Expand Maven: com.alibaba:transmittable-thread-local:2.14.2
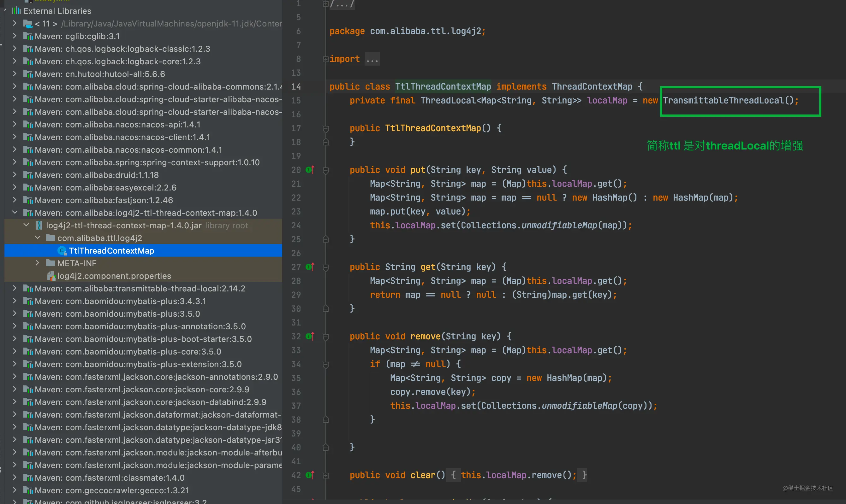Image resolution: width=846 pixels, height=504 pixels. (x=15, y=288)
